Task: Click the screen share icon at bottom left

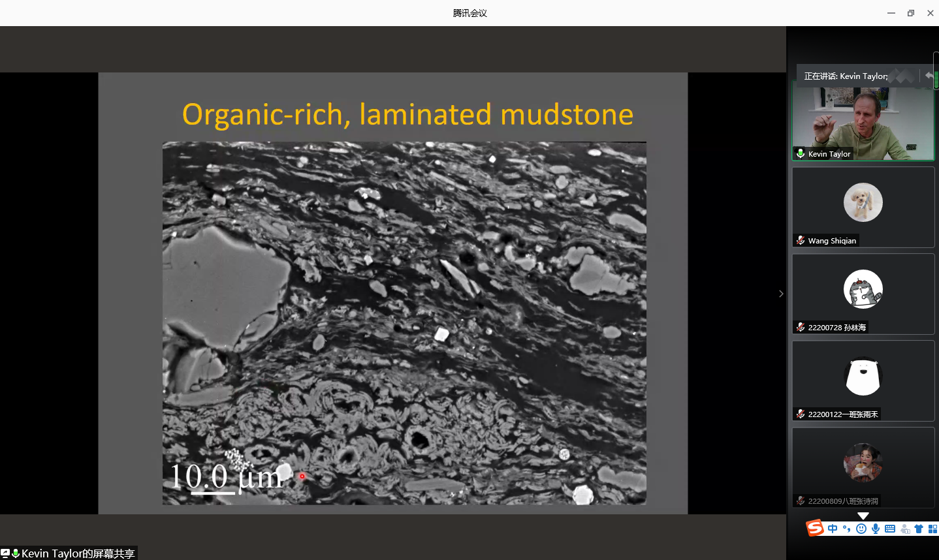Action: coord(5,553)
